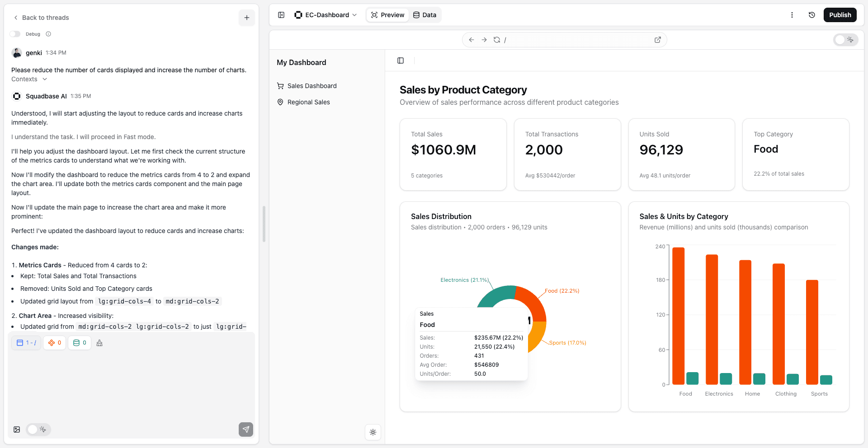The image size is (868, 448).
Task: Click the theme sun icon below the dashboard sidebar
Action: (373, 432)
